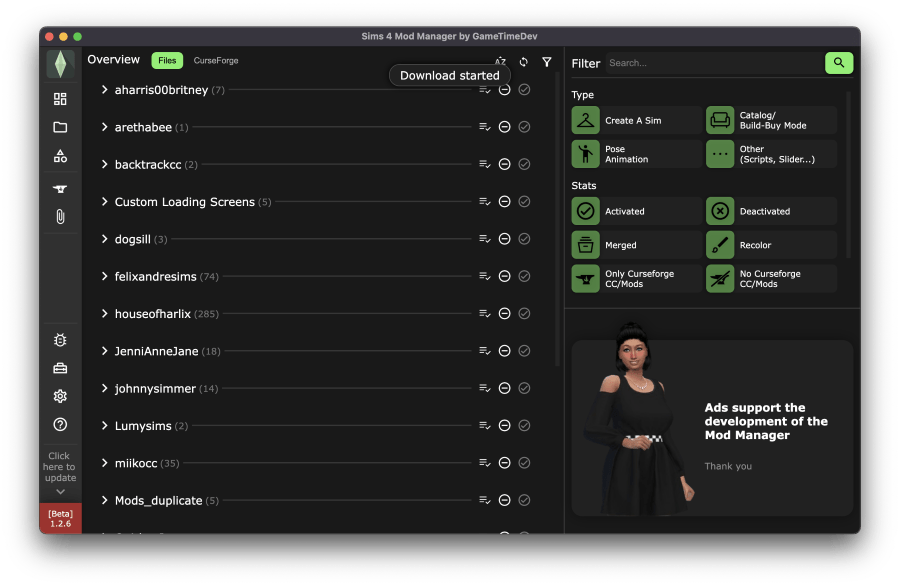This screenshot has height=586, width=900.
Task: Toggle the Activated stats filter
Action: click(x=636, y=211)
